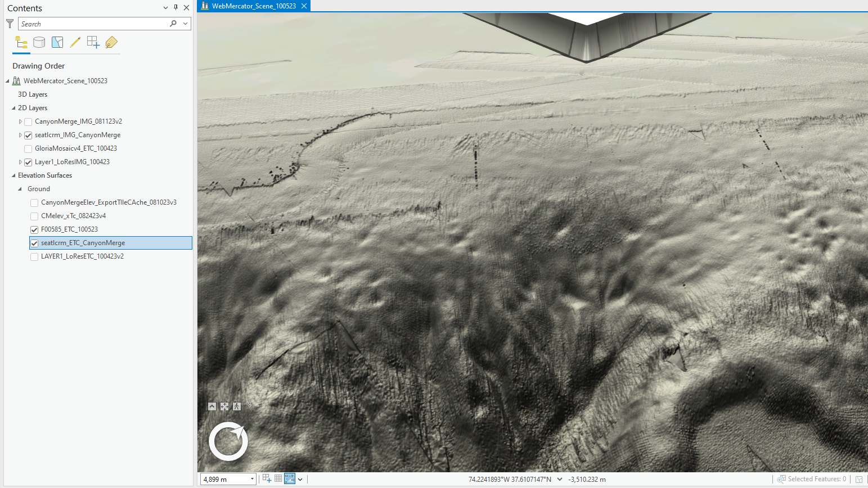The width and height of the screenshot is (868, 488).
Task: Collapse the Ground elevation group
Action: pyautogui.click(x=20, y=188)
